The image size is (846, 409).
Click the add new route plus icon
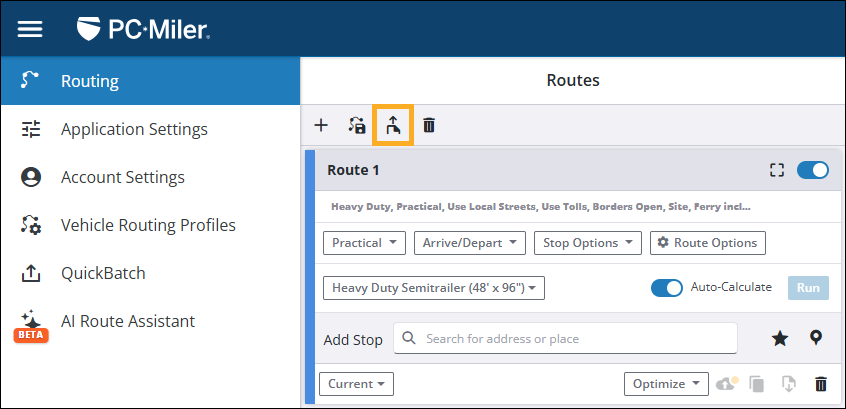[321, 125]
